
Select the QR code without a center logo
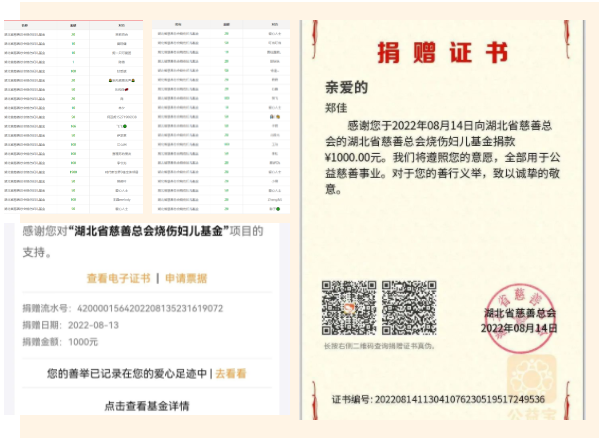pyautogui.click(x=409, y=307)
